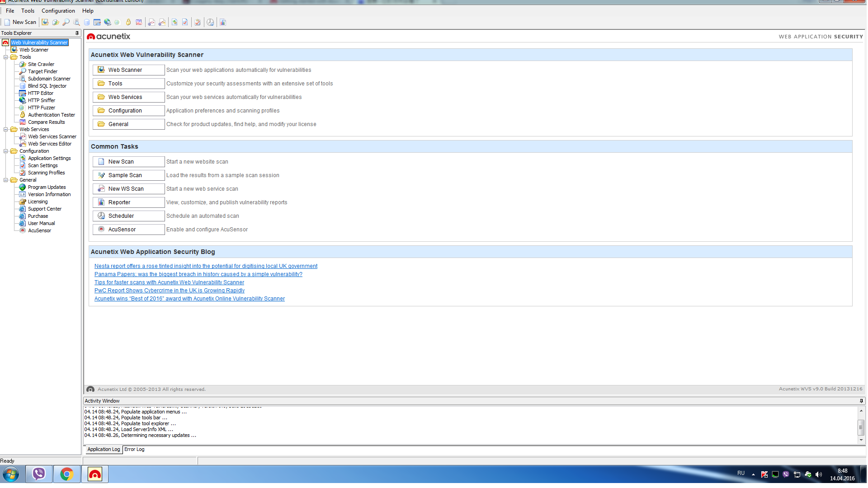Switch to the Application Log tab
Screen dimensions: 868x488
(104, 449)
